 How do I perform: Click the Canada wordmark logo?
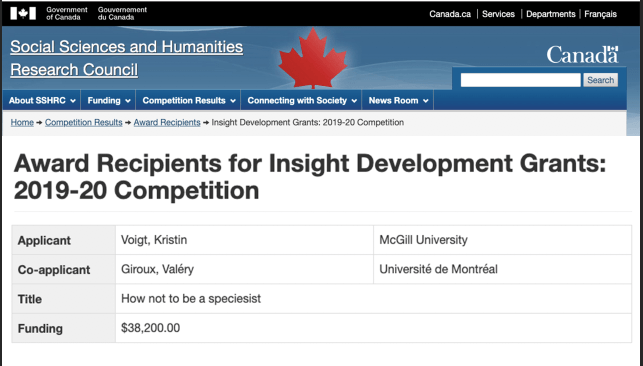(x=582, y=55)
